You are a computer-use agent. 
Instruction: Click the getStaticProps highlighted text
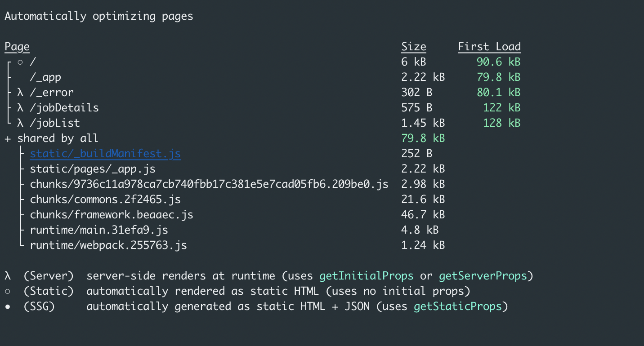point(459,306)
